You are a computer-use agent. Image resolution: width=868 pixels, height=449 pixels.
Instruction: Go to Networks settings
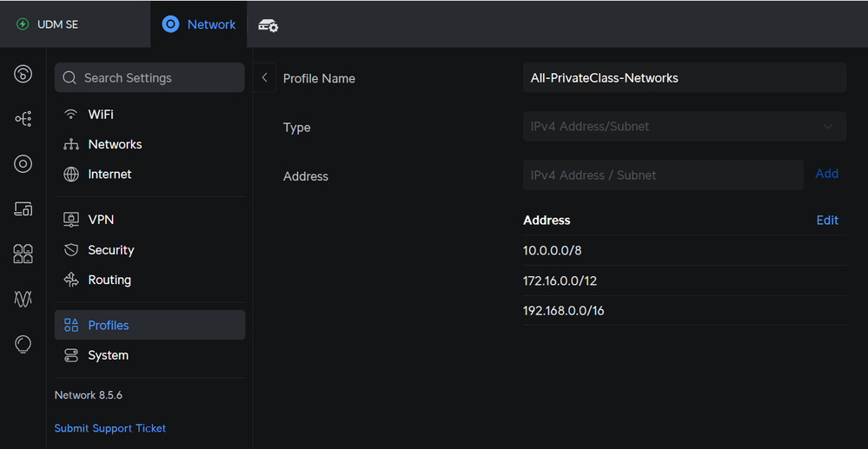[x=115, y=144]
